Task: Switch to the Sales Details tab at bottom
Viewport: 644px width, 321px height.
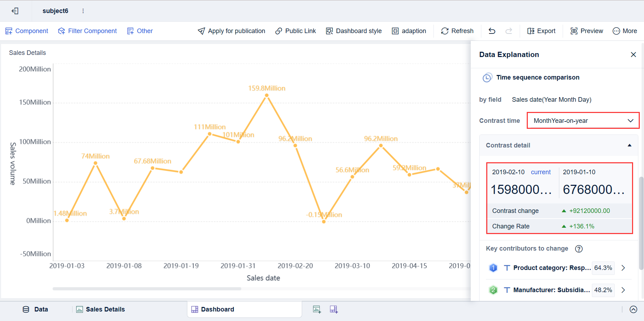Action: [x=101, y=309]
